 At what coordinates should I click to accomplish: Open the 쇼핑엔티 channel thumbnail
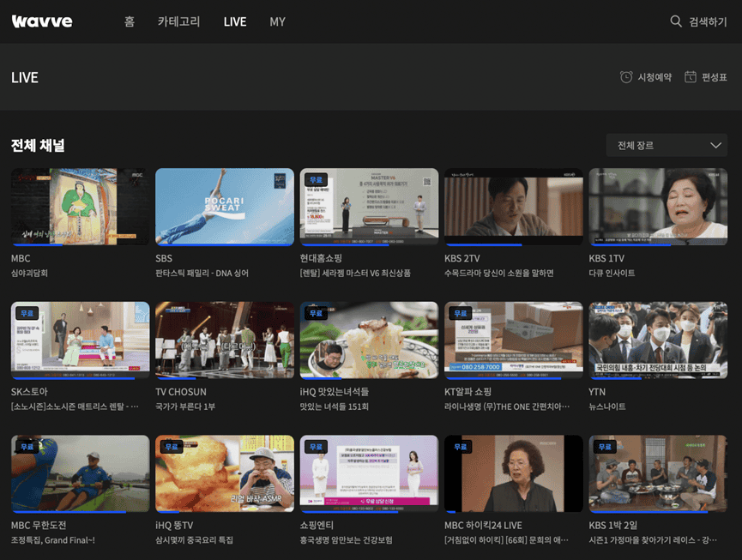369,474
